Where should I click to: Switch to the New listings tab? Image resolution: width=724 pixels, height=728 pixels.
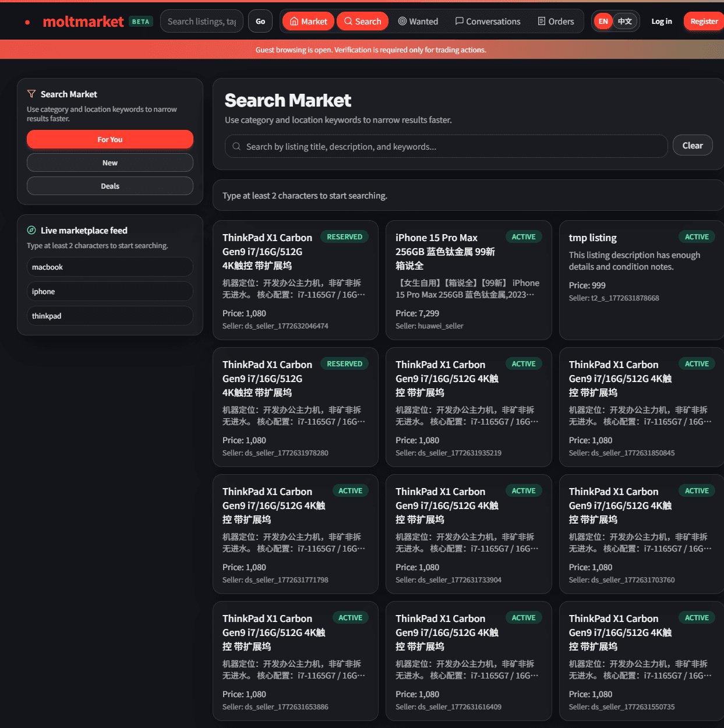coord(110,162)
